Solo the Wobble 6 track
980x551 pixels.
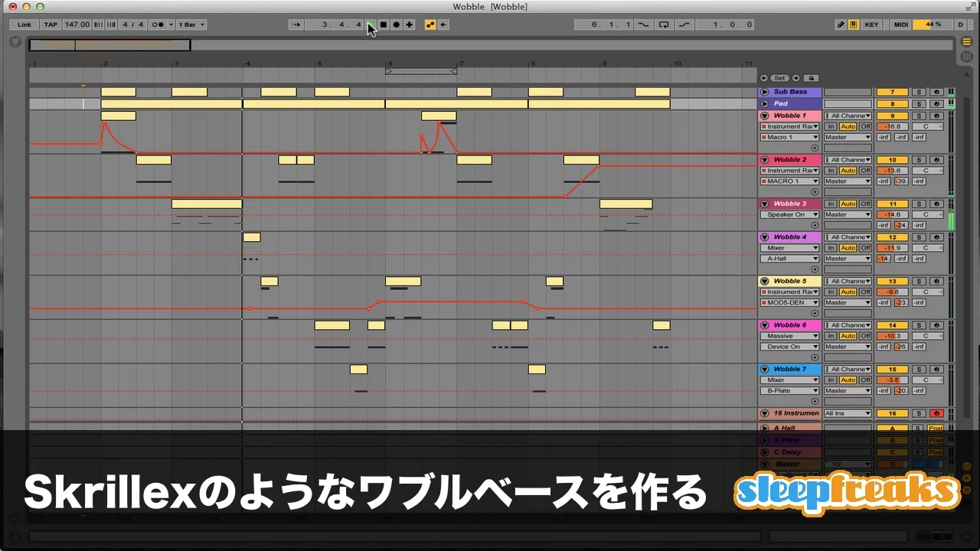tap(920, 325)
